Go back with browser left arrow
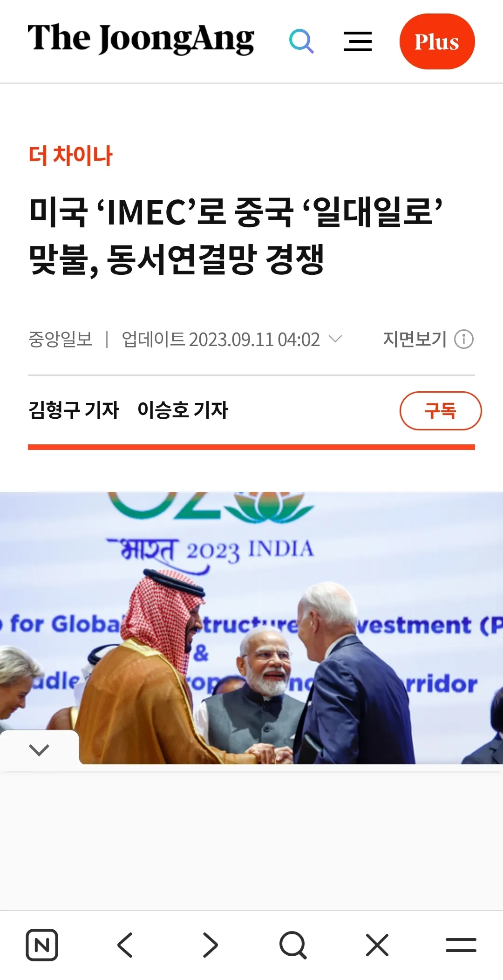503x980 pixels. point(125,945)
